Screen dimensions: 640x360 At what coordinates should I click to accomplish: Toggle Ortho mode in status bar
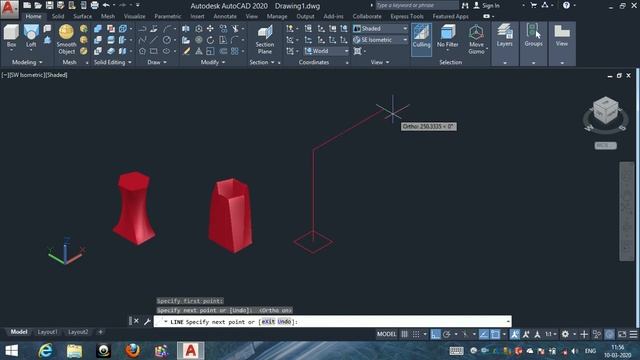436,334
